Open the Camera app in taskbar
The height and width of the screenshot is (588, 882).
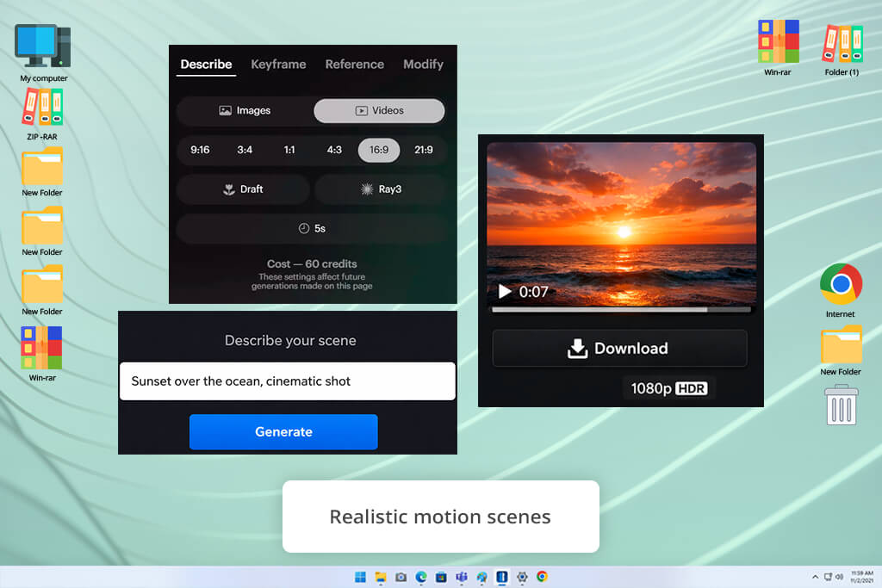tap(401, 577)
